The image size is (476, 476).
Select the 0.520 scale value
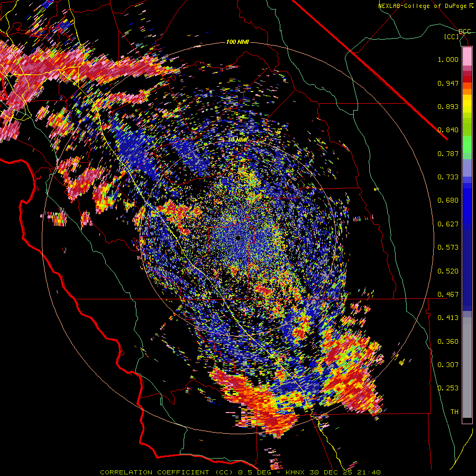(x=448, y=271)
